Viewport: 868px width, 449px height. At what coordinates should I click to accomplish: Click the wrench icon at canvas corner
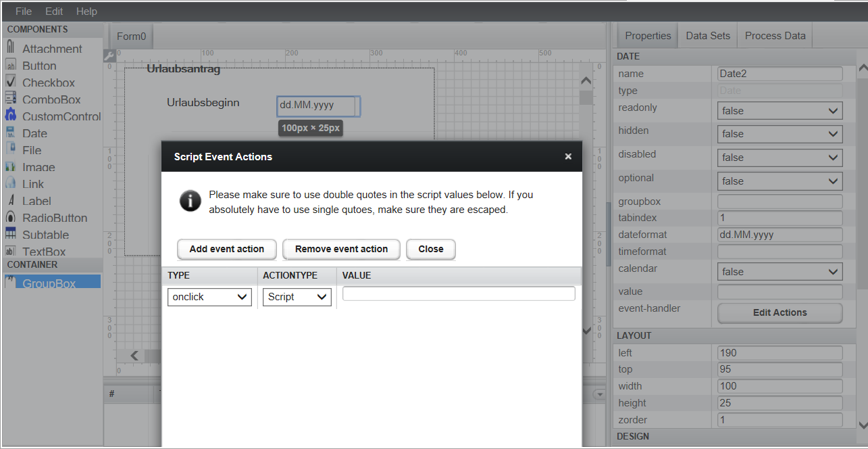[109, 57]
